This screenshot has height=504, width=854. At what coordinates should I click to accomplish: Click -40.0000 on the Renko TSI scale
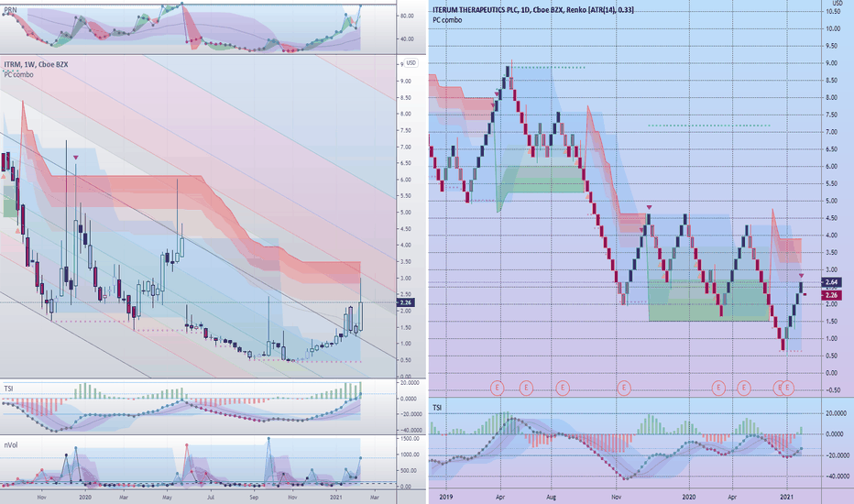click(x=837, y=477)
